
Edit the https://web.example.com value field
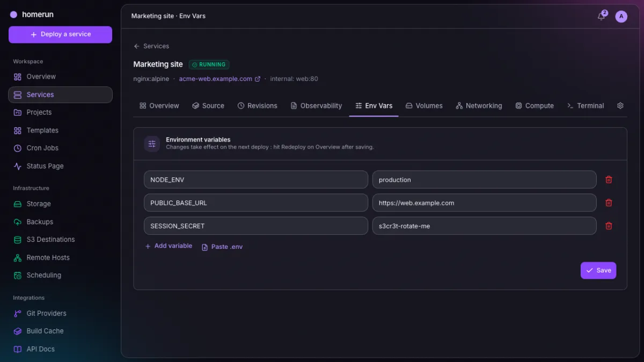tap(485, 203)
